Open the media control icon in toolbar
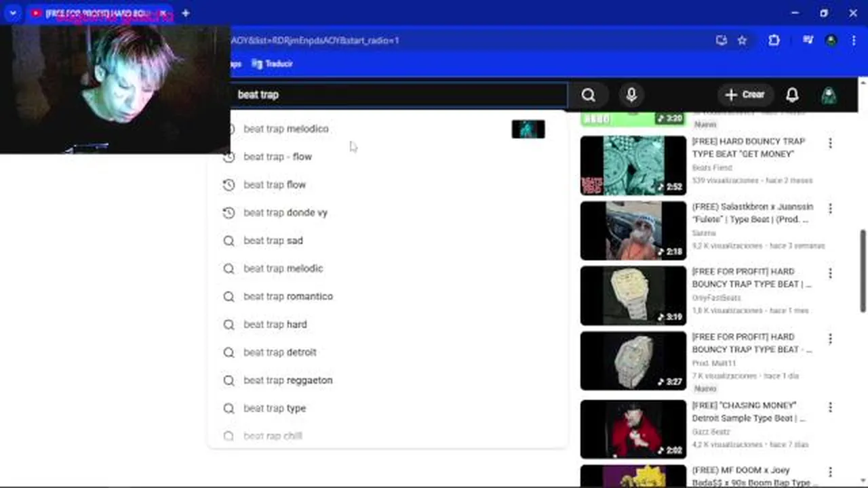 click(x=808, y=40)
